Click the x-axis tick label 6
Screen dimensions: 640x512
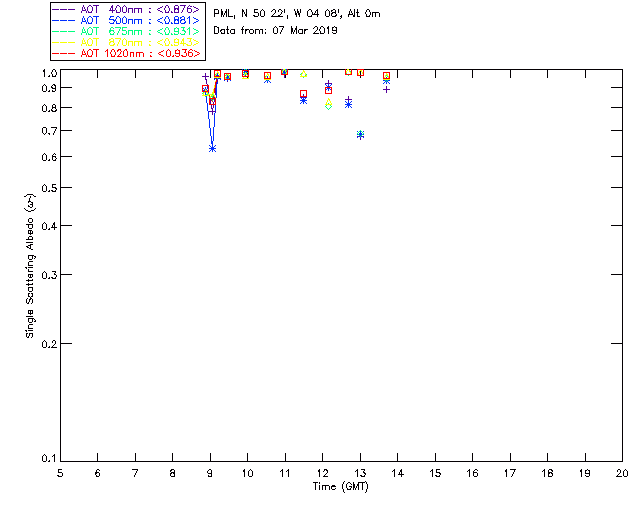tap(98, 473)
